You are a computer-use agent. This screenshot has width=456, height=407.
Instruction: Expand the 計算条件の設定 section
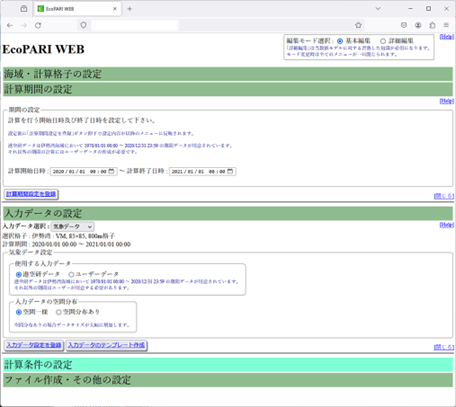228,365
